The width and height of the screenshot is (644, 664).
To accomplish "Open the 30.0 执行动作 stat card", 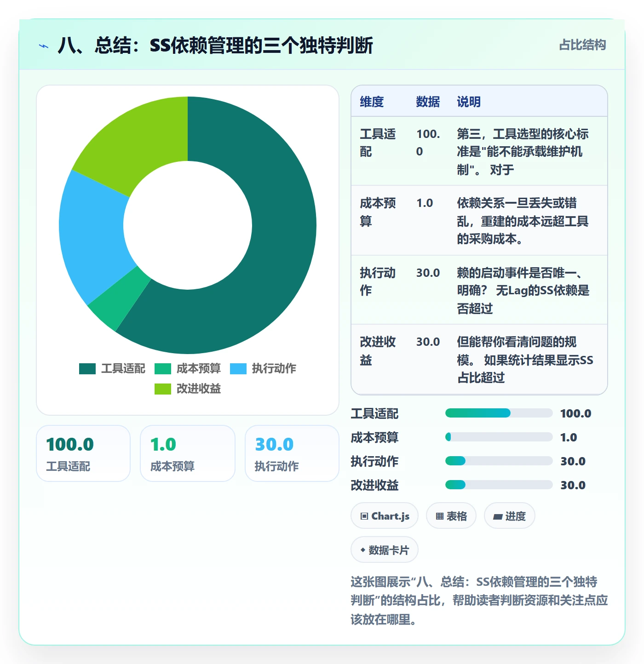I will tap(292, 453).
